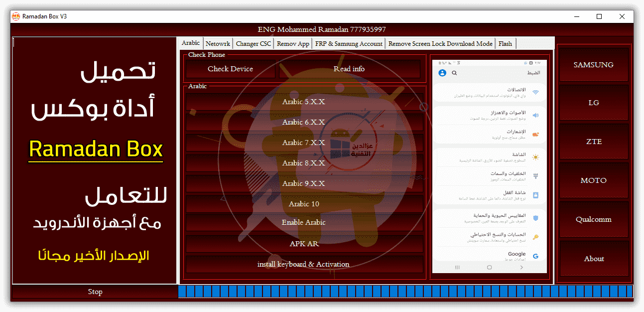Click the search magnifier icon in phone preview
The height and width of the screenshot is (312, 644).
[x=454, y=73]
